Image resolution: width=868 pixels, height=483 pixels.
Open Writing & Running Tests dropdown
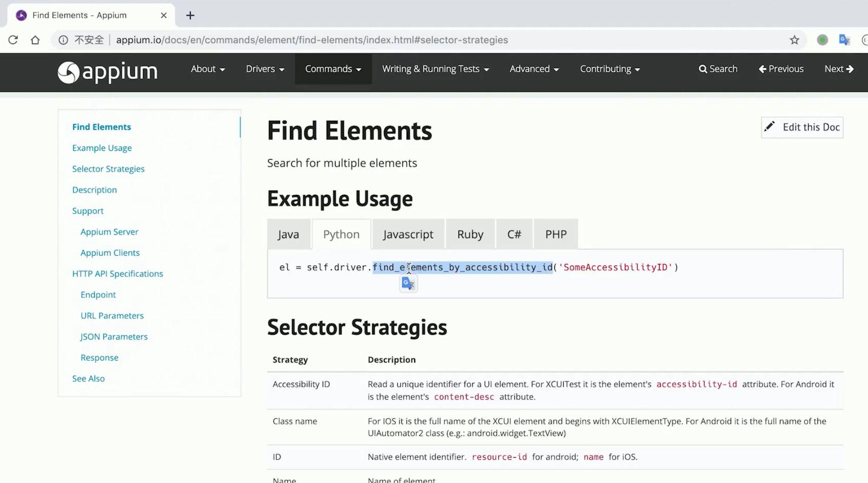tap(435, 69)
